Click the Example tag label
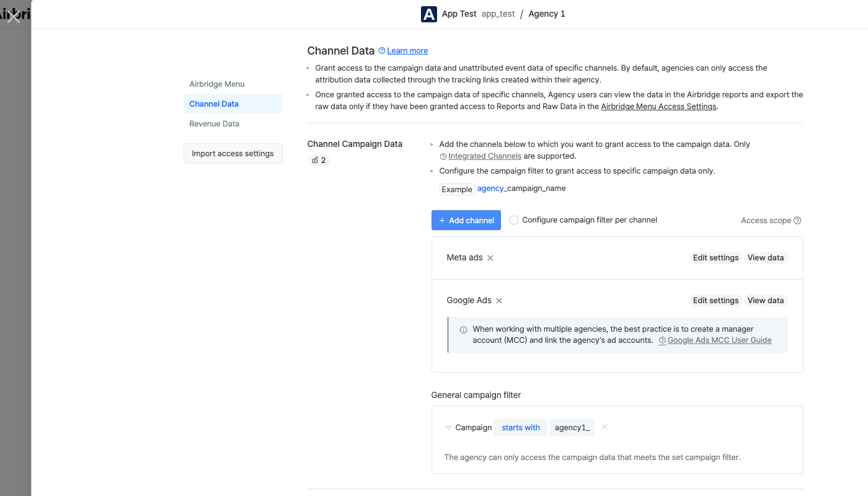The height and width of the screenshot is (496, 868). point(457,189)
